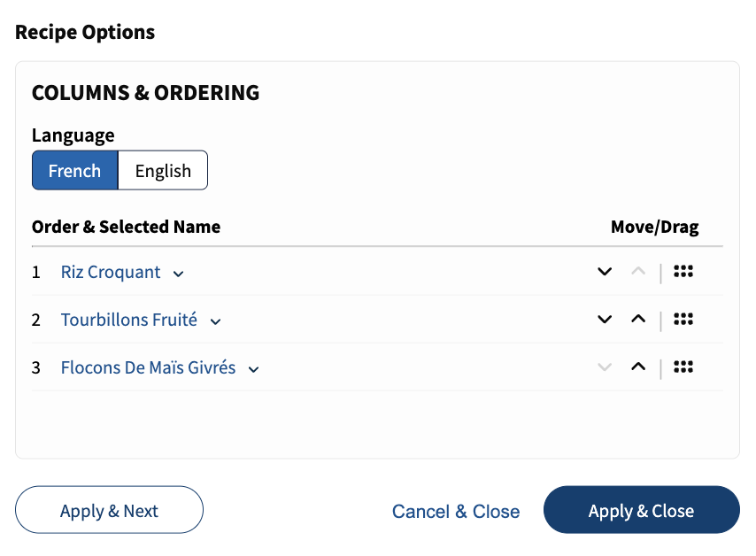Expand the Tourbillons Fruité name selector
Viewport: 756px width, 556px height.
pyautogui.click(x=215, y=321)
